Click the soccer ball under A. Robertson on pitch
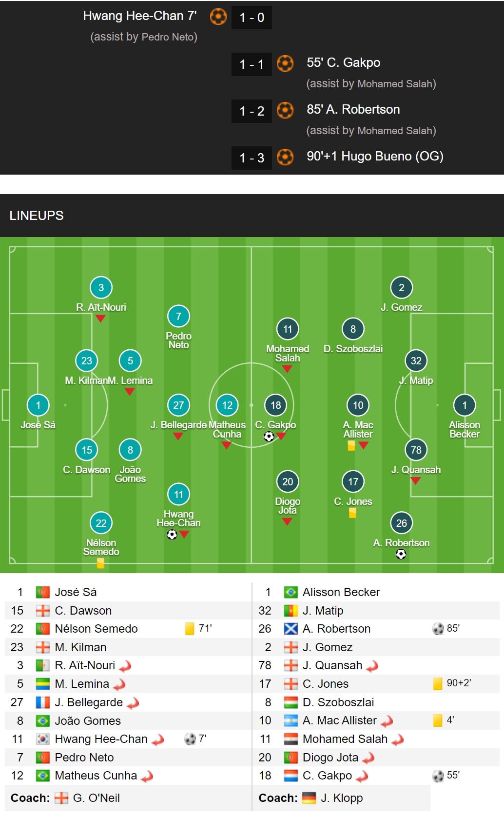The width and height of the screenshot is (504, 818). (x=401, y=554)
